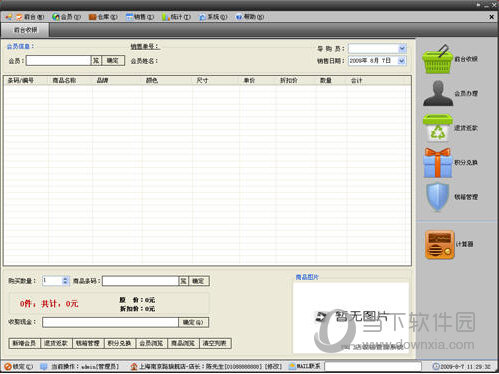The height and width of the screenshot is (374, 499).
Task: Expand the 导购员 combo box
Action: pos(402,49)
